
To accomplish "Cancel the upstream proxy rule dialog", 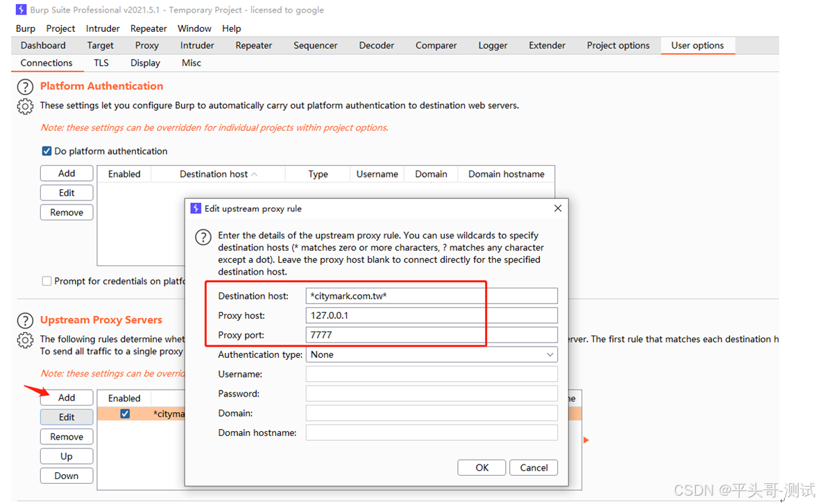I will [534, 467].
